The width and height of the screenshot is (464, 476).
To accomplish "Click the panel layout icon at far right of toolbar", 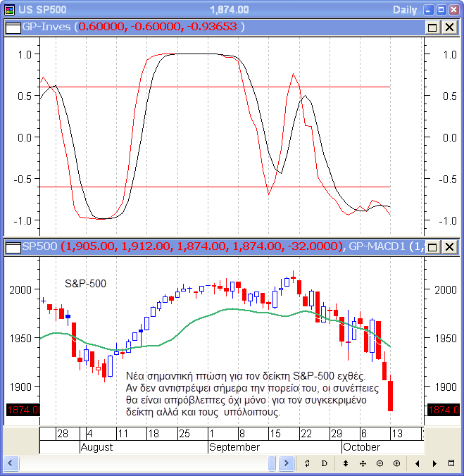I will tap(451, 463).
